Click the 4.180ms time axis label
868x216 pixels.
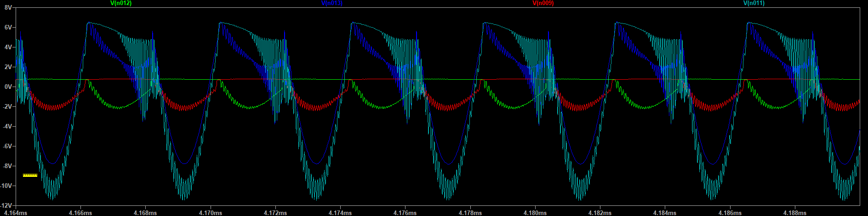(535, 213)
